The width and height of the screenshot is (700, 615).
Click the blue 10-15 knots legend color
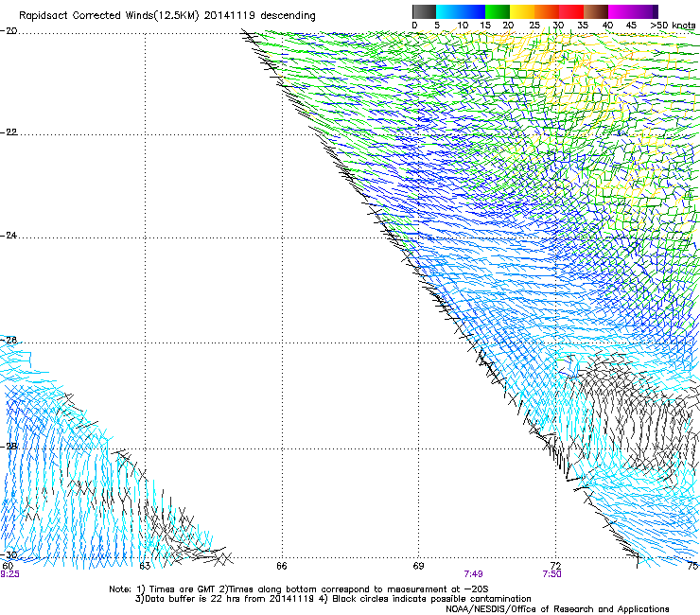coord(473,11)
